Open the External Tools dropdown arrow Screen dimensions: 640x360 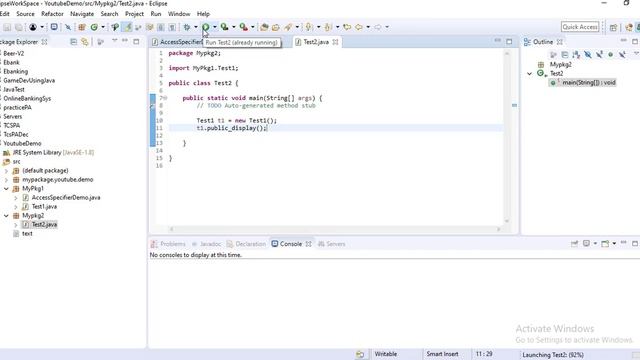click(253, 27)
